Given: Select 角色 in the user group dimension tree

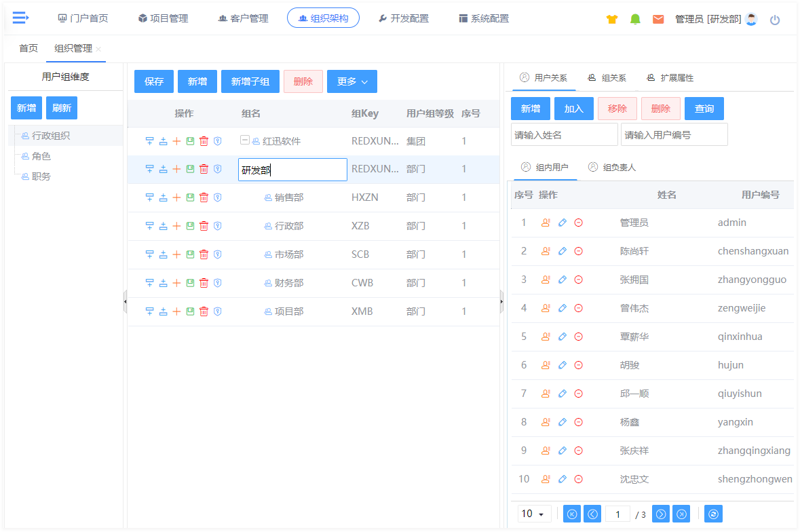Looking at the screenshot, I should (41, 156).
